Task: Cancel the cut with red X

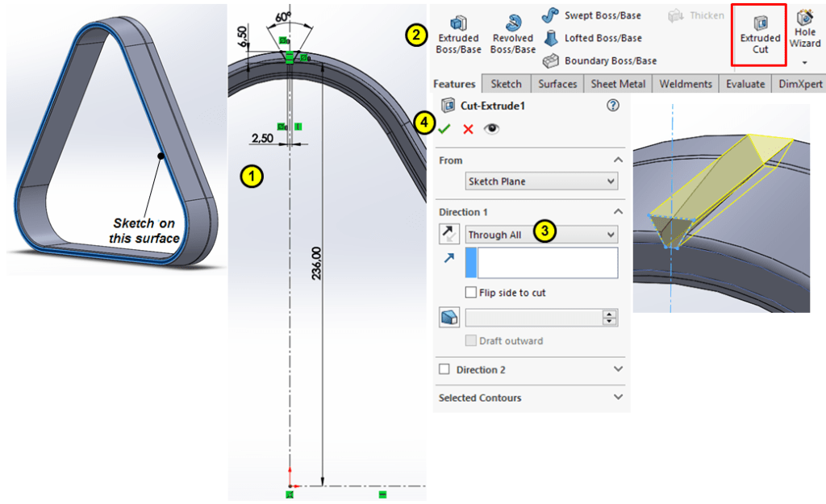Action: coord(468,129)
